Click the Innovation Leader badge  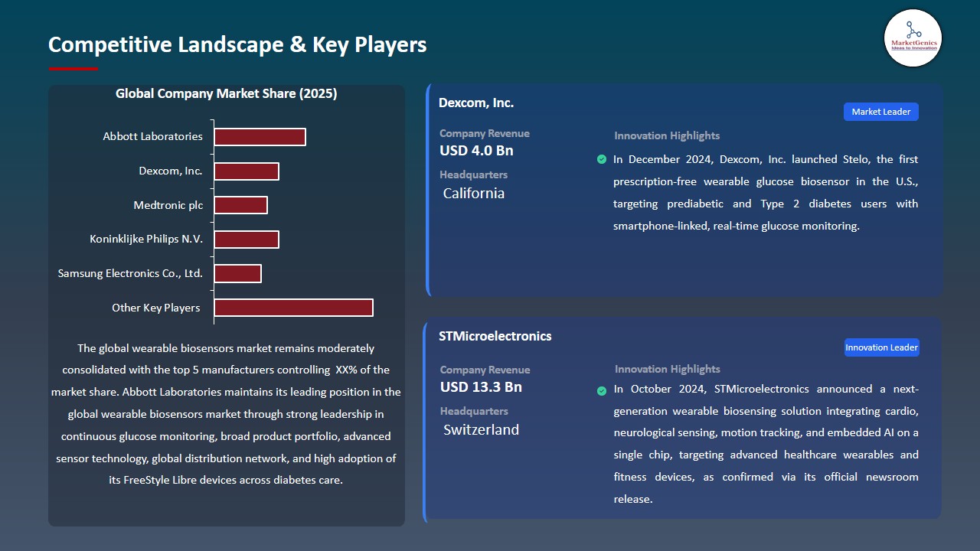click(881, 347)
